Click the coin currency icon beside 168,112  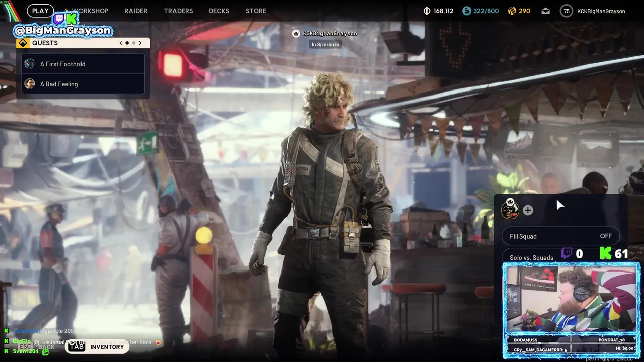click(427, 11)
